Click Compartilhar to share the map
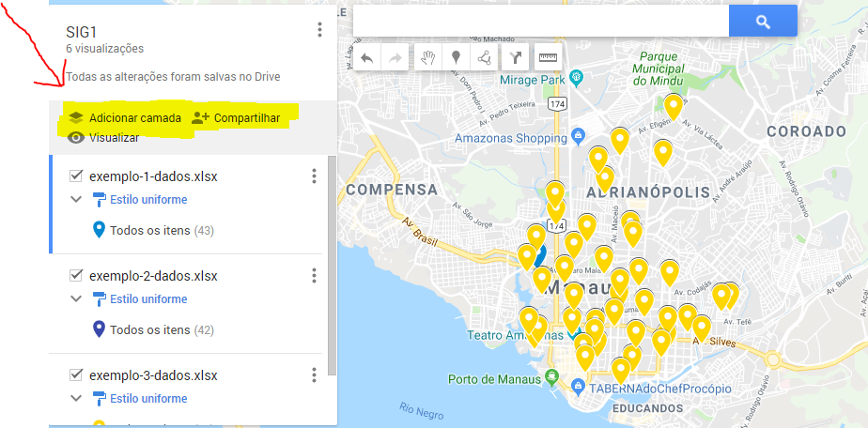The image size is (868, 428). 235,117
